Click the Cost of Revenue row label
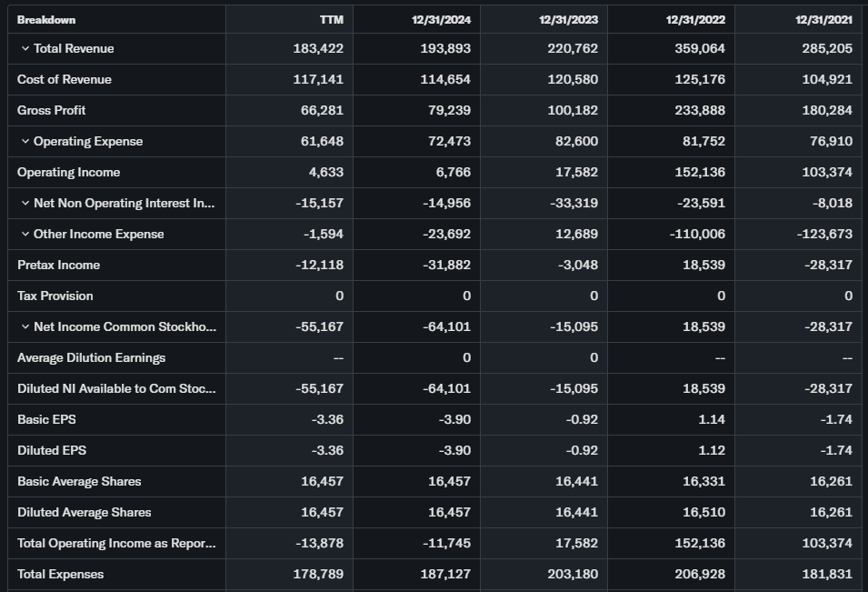Screen dimensions: 868x592 (65, 80)
